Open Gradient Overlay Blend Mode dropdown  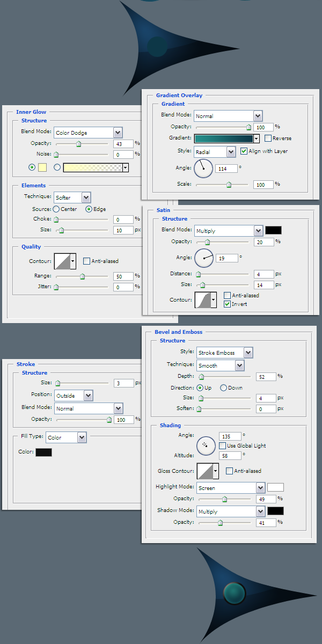coord(228,116)
